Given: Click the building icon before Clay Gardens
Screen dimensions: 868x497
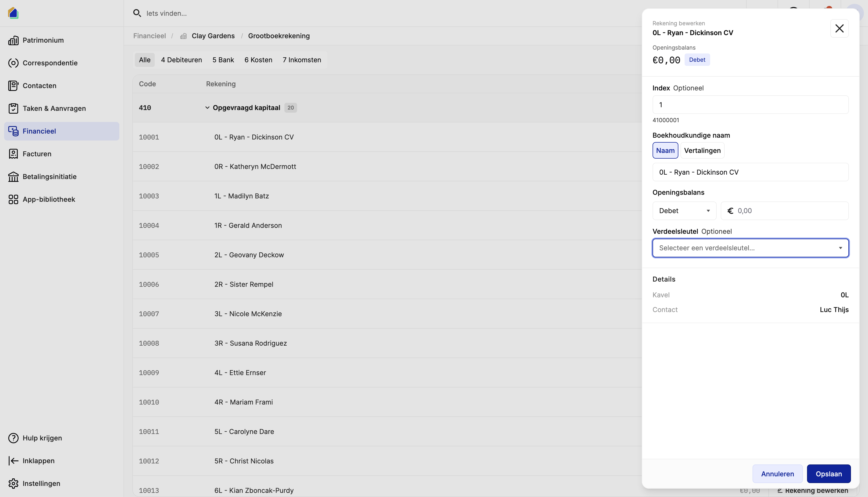Looking at the screenshot, I should pos(183,36).
